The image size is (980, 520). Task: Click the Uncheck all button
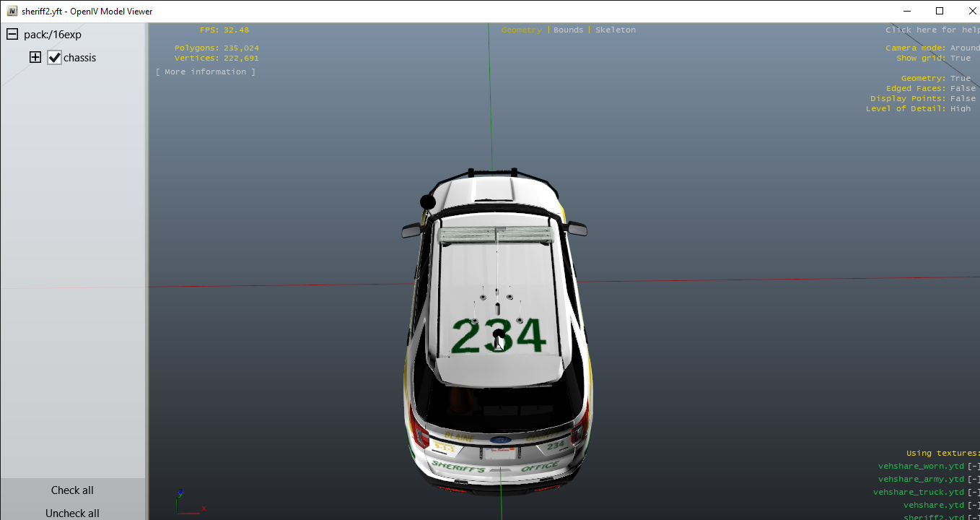[72, 513]
